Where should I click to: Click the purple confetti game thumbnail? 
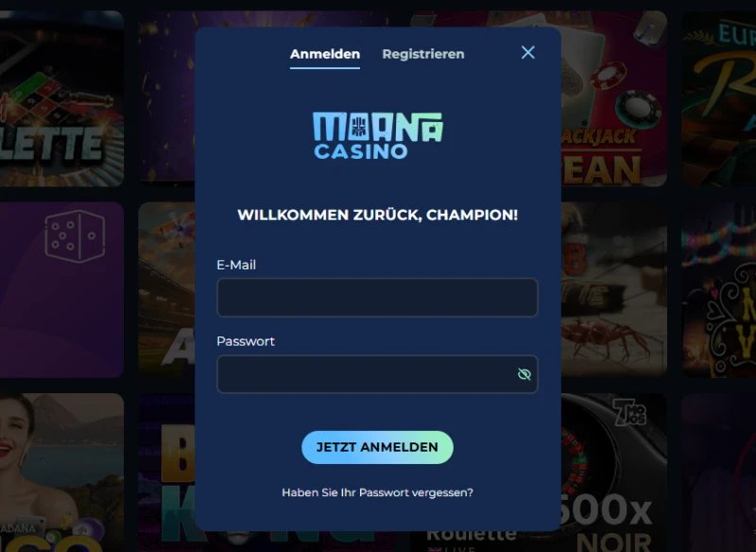click(166, 98)
